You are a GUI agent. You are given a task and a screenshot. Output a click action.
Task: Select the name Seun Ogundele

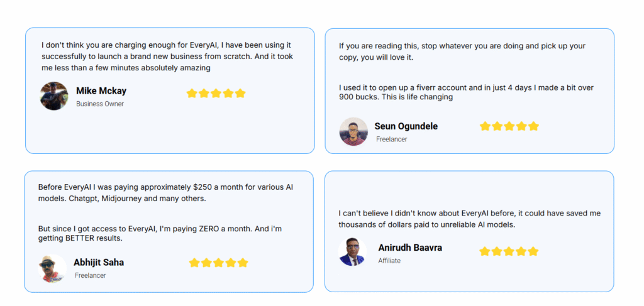(406, 126)
